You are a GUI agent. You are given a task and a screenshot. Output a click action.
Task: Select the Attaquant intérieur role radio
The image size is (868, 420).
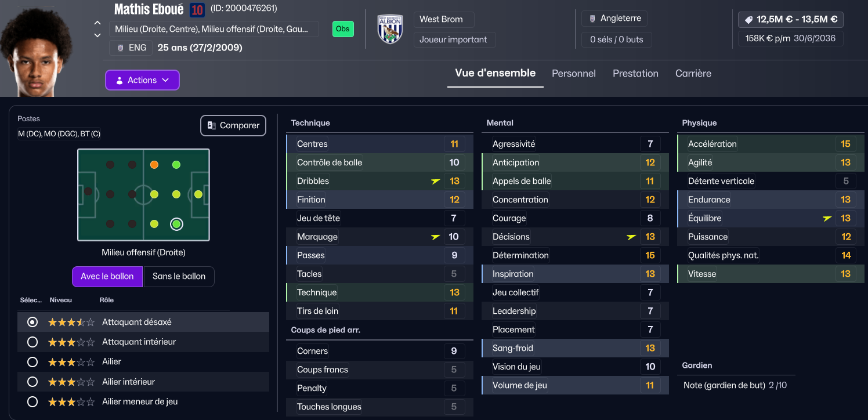(x=32, y=342)
